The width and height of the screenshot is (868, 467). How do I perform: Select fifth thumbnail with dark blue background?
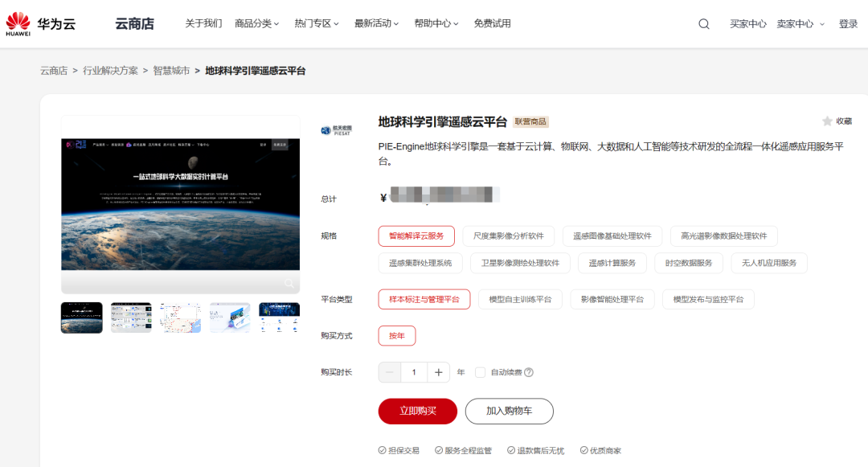279,317
